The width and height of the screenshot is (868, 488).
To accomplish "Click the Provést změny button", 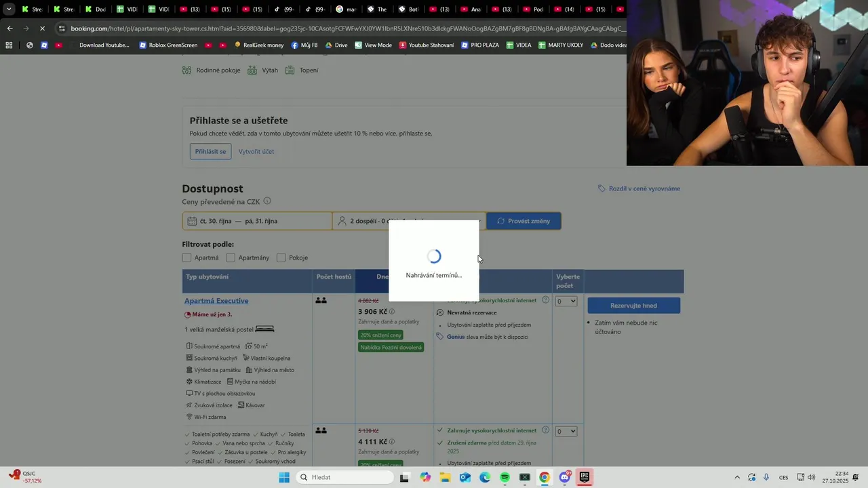I will [x=524, y=221].
